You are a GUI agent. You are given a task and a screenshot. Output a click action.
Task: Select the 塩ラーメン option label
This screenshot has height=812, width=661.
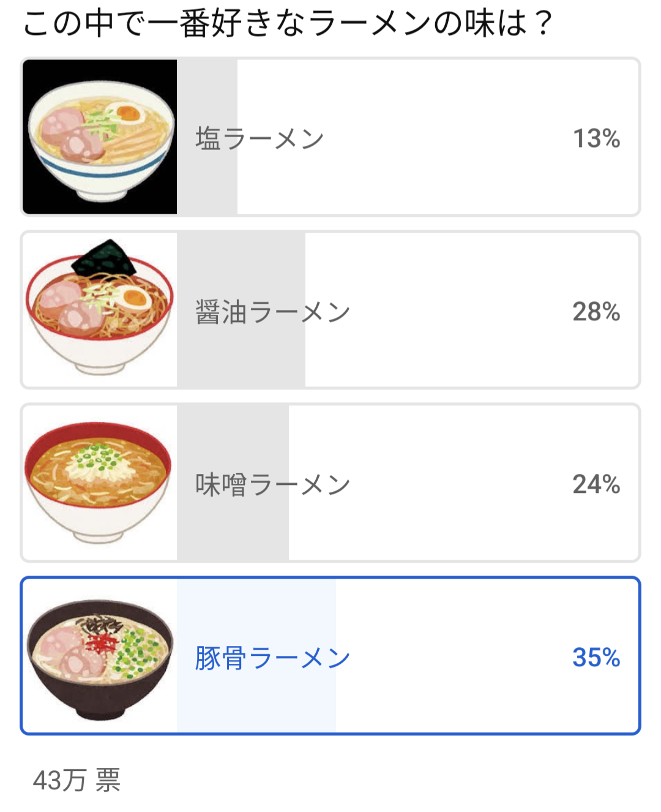[x=260, y=139]
